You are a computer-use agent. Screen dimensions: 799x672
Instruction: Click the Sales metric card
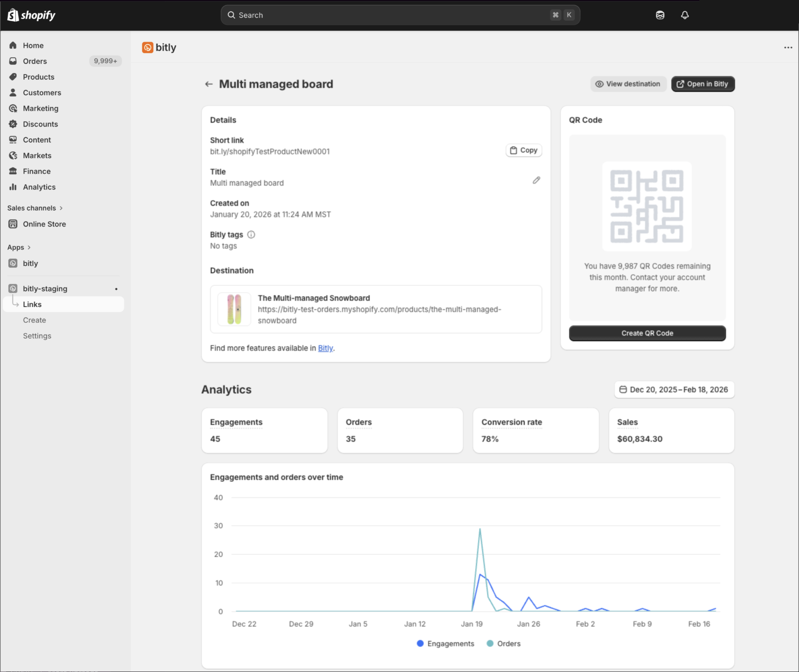[671, 431]
